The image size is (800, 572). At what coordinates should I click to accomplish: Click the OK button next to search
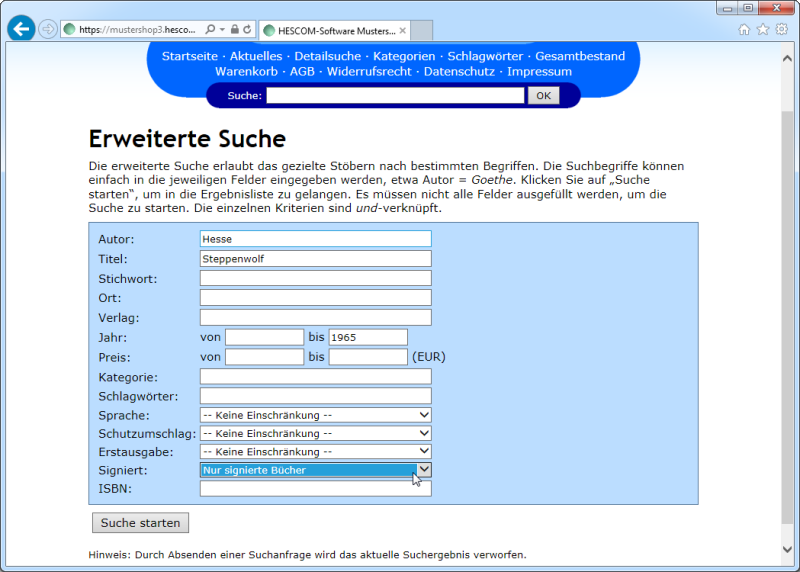[543, 96]
